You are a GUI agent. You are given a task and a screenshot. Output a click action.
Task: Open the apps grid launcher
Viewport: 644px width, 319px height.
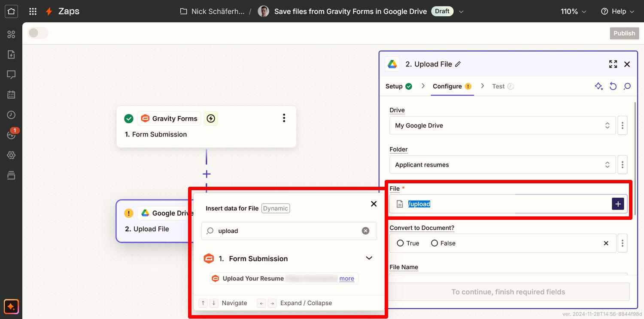click(x=33, y=12)
